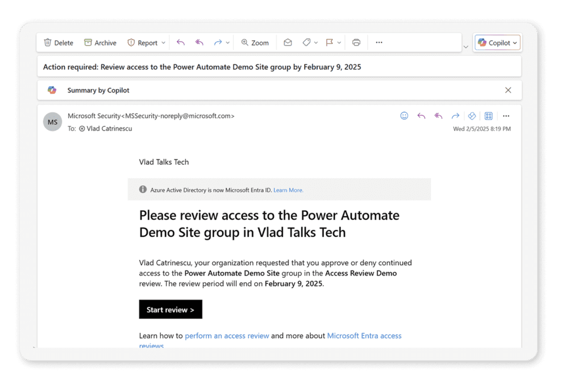
Task: Expand the forward options dropdown in toolbar
Action: point(227,43)
